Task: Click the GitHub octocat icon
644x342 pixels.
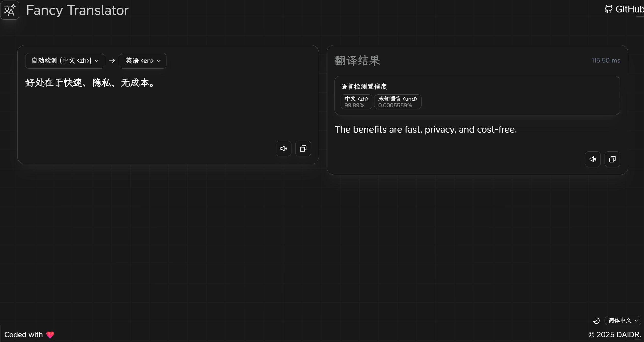Action: pyautogui.click(x=608, y=9)
